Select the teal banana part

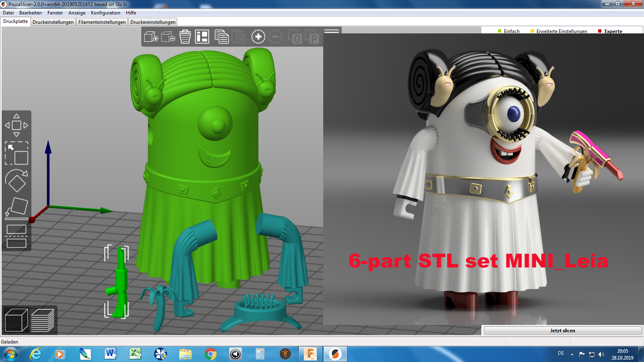pos(160,308)
